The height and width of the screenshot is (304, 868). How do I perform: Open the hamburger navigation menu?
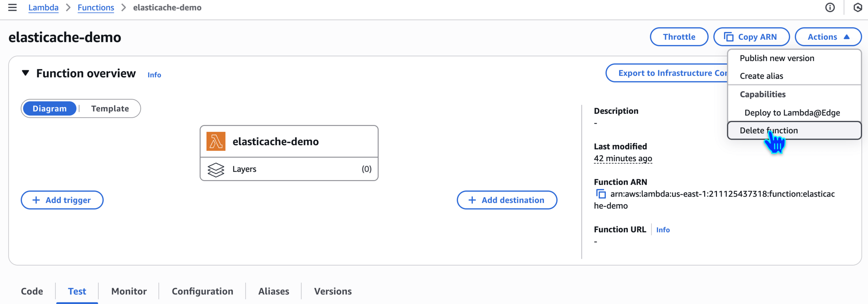[x=12, y=7]
